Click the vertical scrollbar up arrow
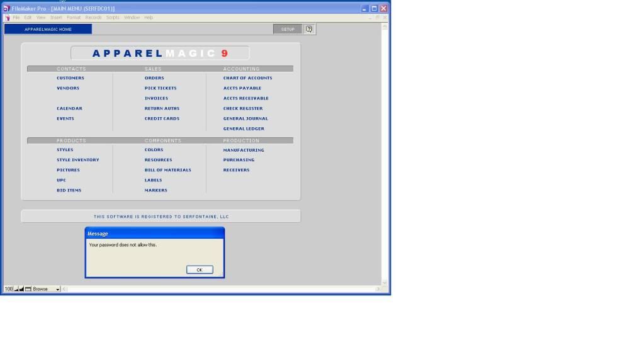This screenshot has width=644, height=364. coord(385,26)
